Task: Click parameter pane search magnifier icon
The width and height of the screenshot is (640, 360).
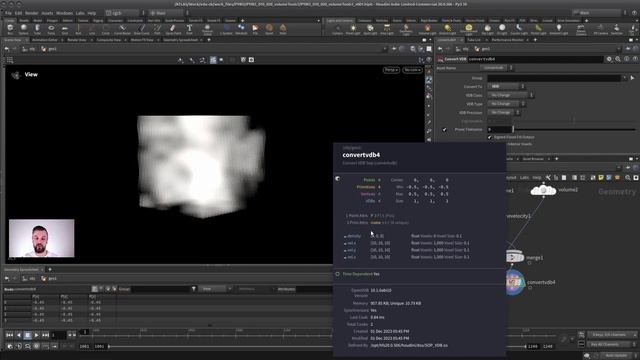Action: [x=618, y=59]
